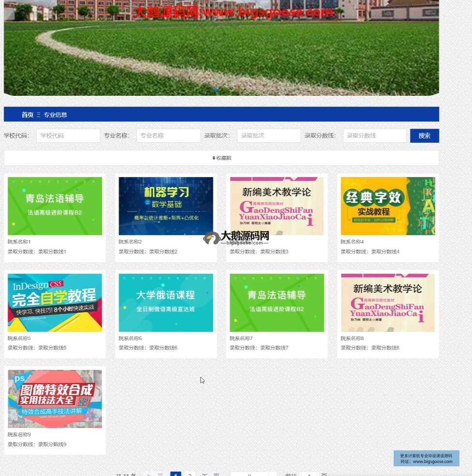The height and width of the screenshot is (476, 472).
Task: Open the 大学俄语课程 card image
Action: tap(166, 303)
